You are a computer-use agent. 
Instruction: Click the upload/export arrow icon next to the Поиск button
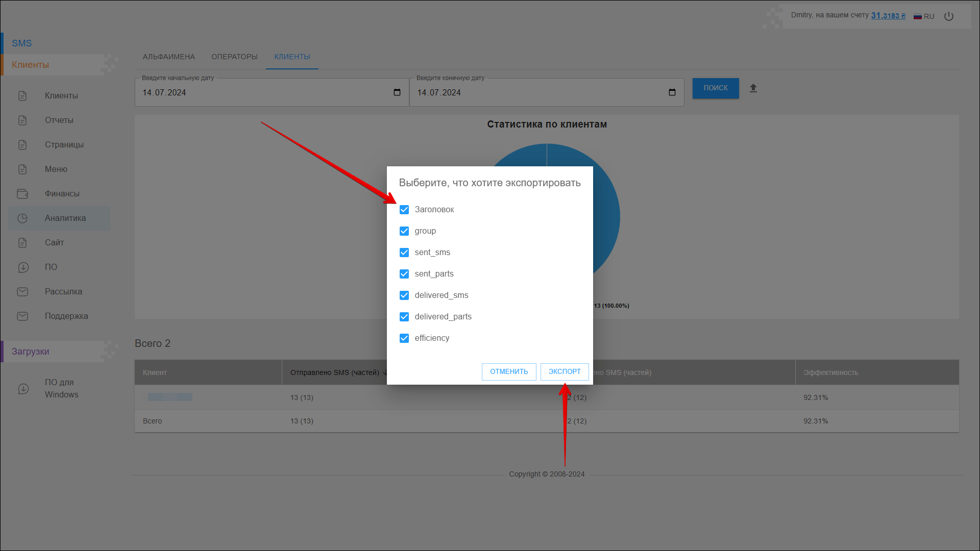[753, 88]
